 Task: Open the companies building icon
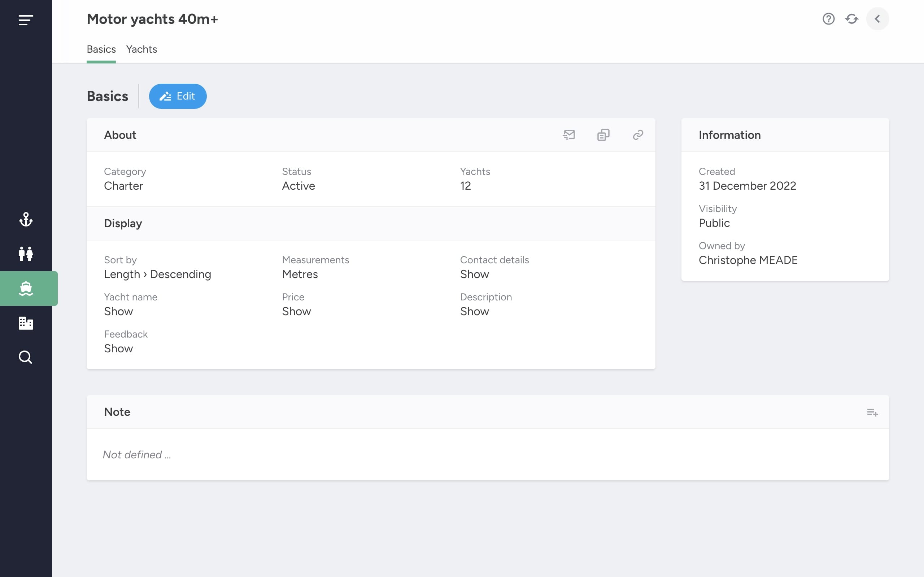point(26,323)
